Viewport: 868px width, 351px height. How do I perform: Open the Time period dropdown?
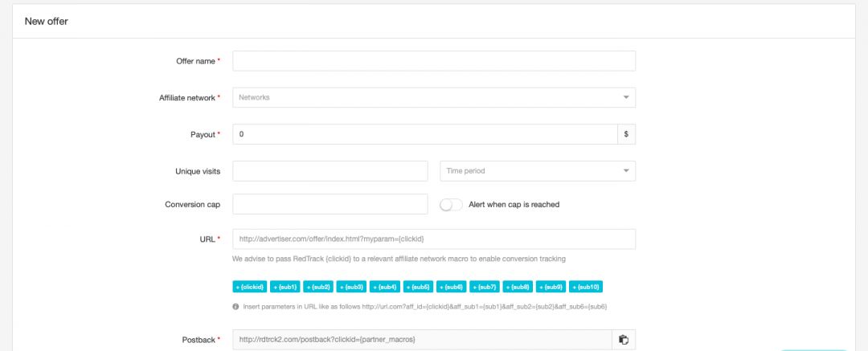tap(538, 171)
